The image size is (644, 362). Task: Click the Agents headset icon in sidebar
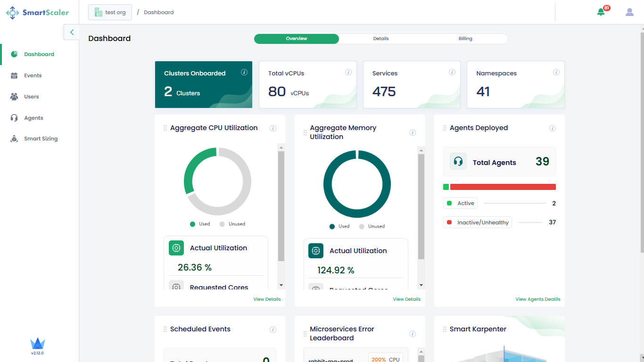pyautogui.click(x=14, y=118)
